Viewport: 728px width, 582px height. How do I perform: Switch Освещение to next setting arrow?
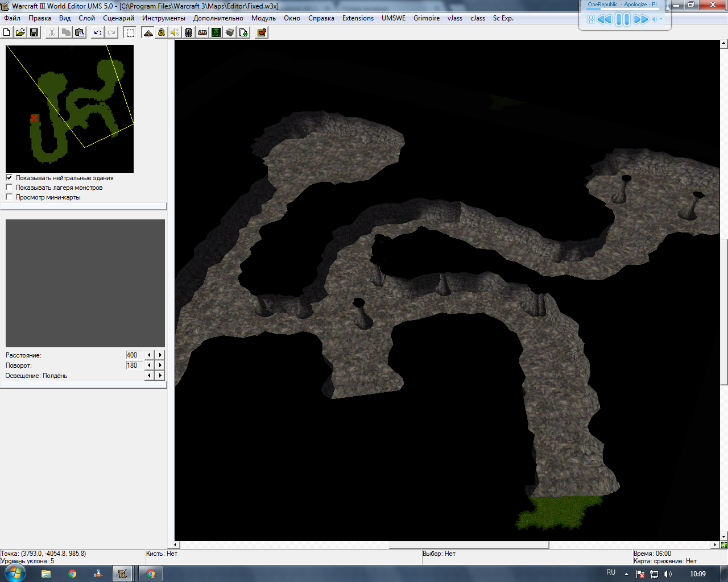click(x=160, y=375)
